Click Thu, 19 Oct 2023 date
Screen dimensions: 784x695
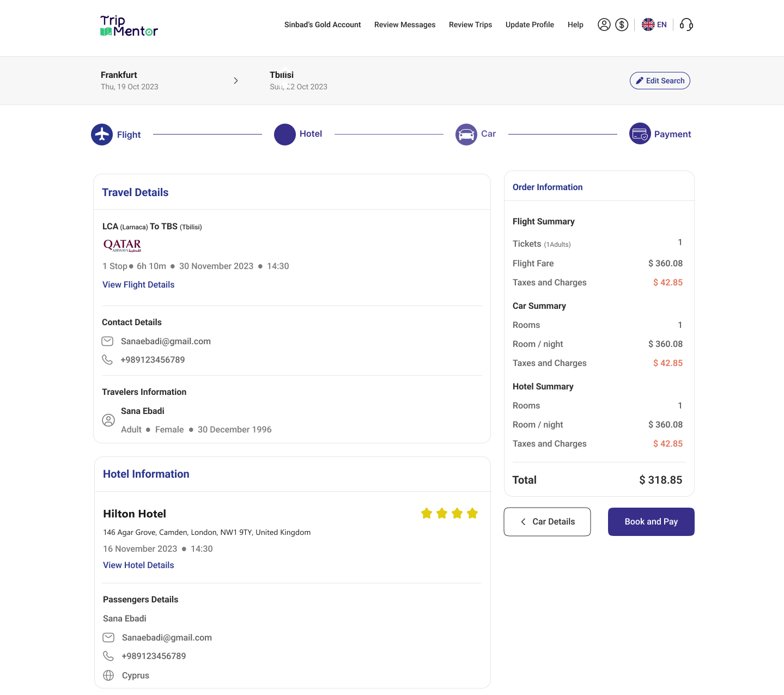pos(130,87)
